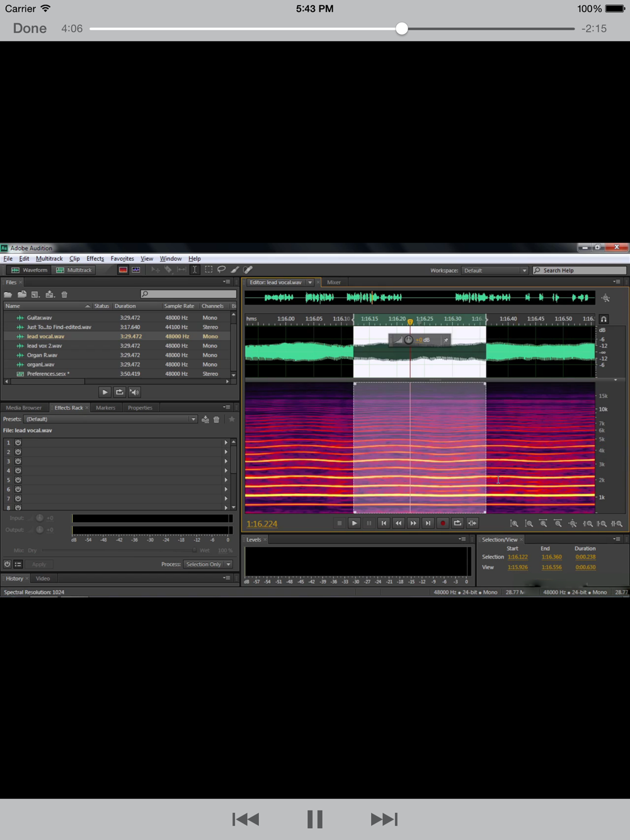Click Zoom In Amplitude icon
Screen dimensions: 630x840
(x=514, y=523)
